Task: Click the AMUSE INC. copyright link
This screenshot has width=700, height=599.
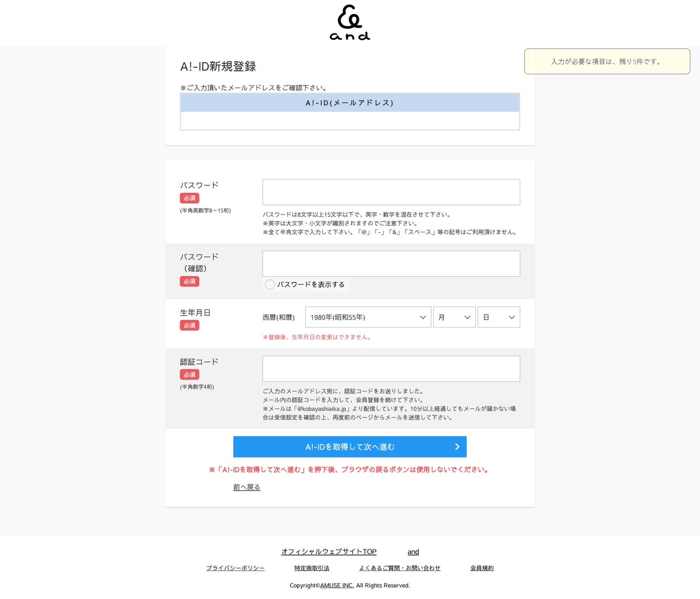Action: (x=337, y=585)
